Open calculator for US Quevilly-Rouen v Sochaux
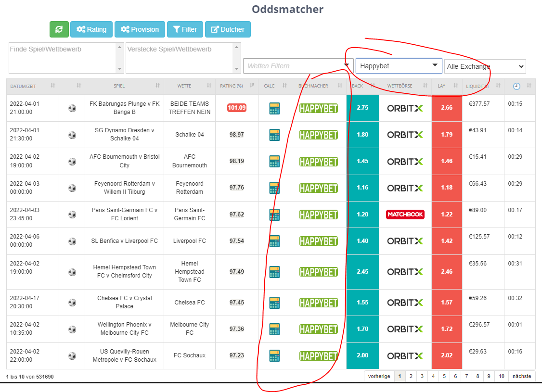The width and height of the screenshot is (542, 392). (x=274, y=356)
